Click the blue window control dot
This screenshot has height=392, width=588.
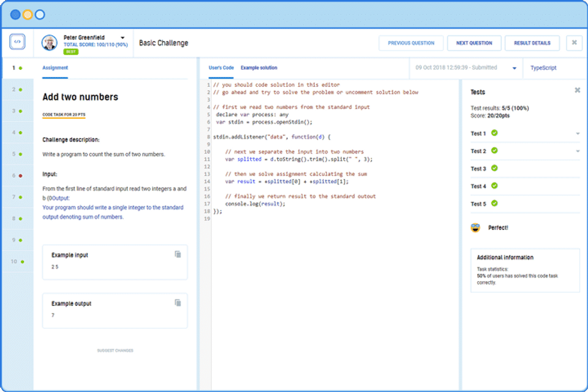tap(15, 15)
